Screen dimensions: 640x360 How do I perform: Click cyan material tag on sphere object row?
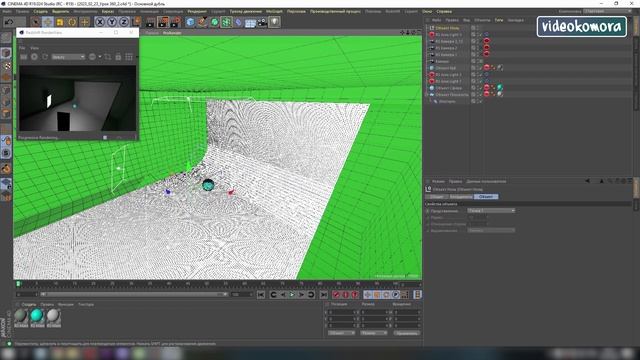click(x=500, y=88)
